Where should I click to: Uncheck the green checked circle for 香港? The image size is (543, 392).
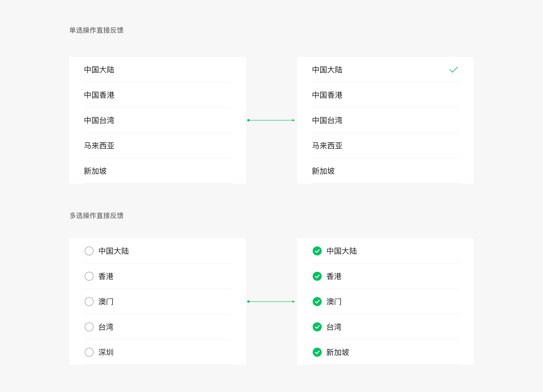pyautogui.click(x=317, y=276)
